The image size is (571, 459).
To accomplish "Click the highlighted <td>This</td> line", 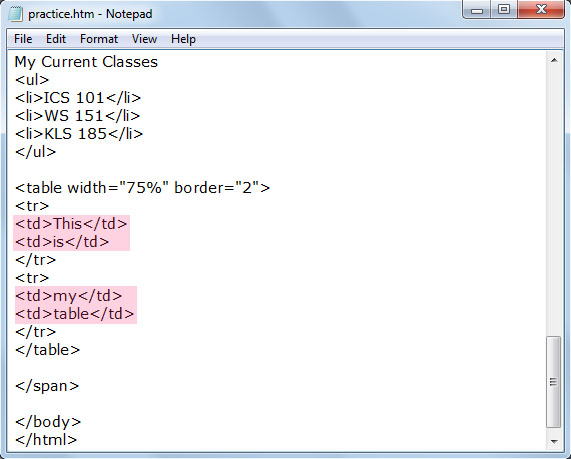I will [71, 224].
